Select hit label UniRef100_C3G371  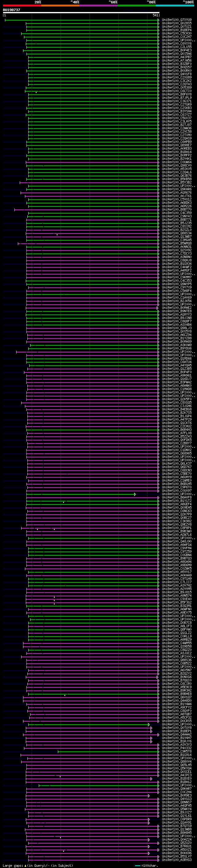[177, 101]
